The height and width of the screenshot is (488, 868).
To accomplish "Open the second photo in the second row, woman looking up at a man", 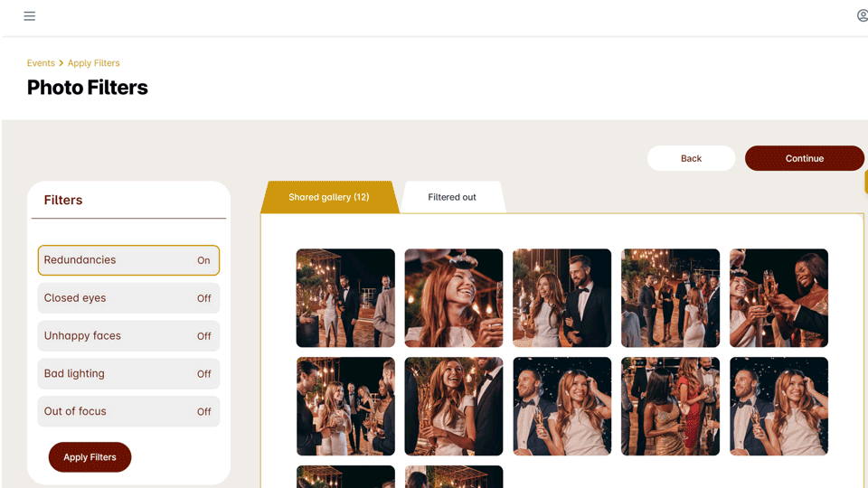I will pyautogui.click(x=454, y=406).
